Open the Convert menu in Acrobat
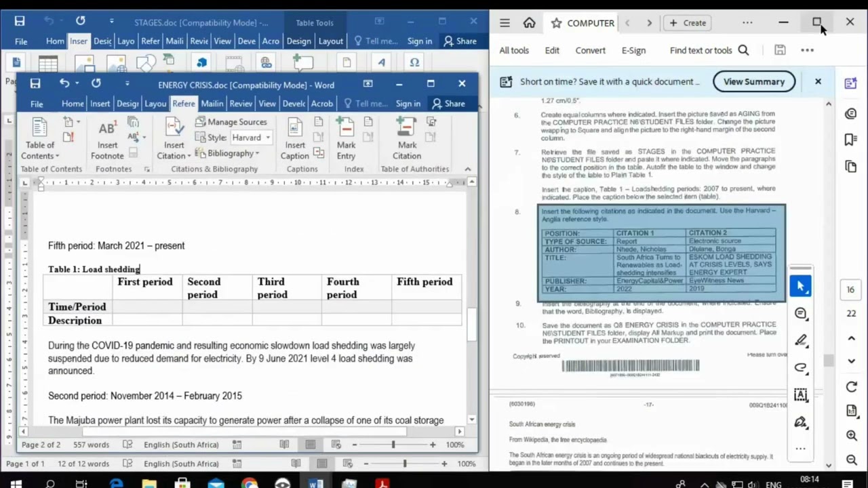 click(591, 50)
